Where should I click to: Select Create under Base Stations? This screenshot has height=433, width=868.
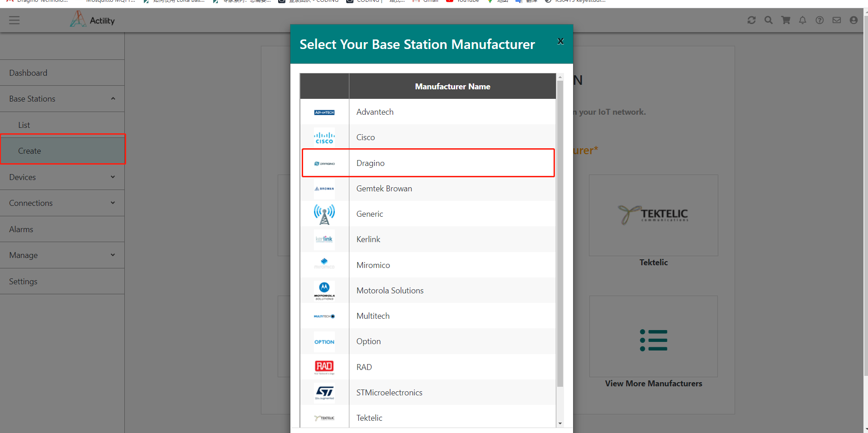tap(62, 151)
